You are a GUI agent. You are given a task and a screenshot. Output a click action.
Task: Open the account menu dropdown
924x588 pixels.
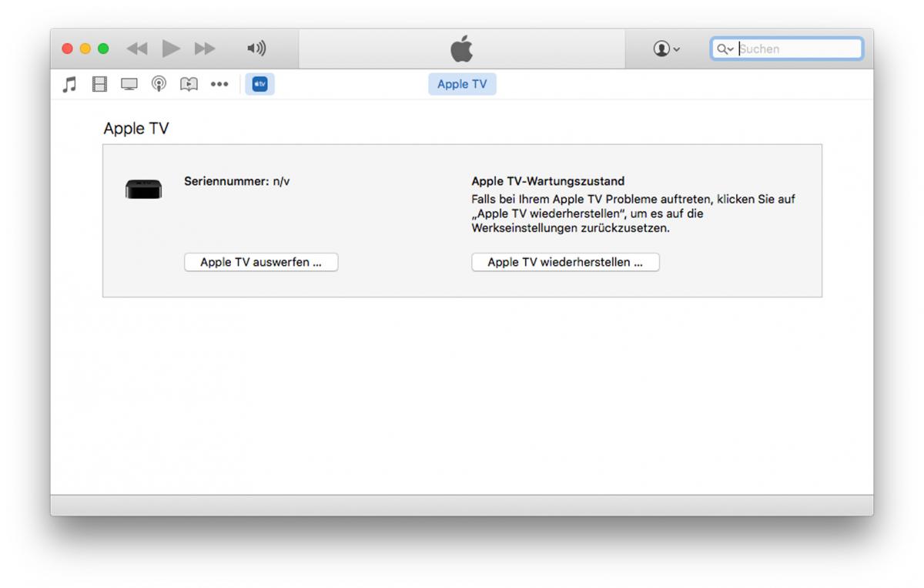click(x=667, y=49)
